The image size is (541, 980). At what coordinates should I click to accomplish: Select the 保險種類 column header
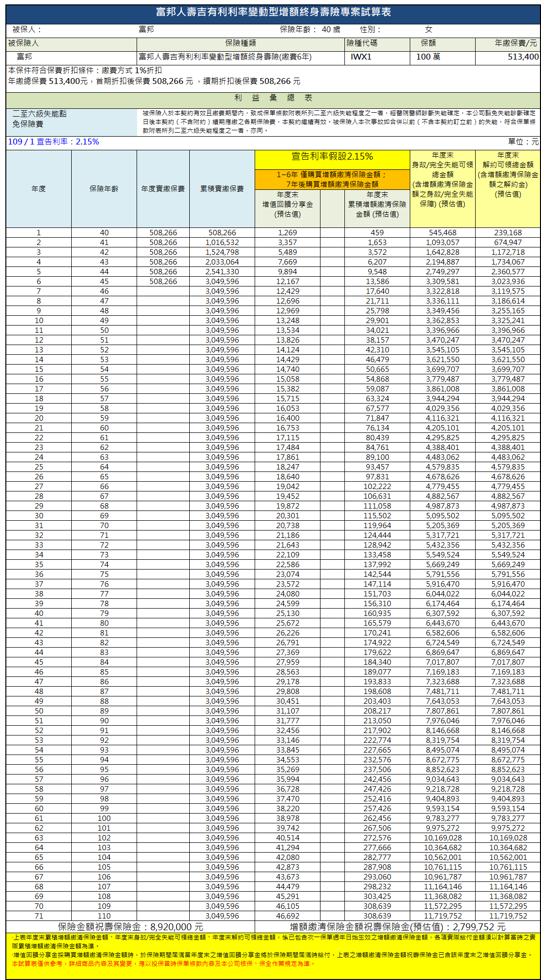(x=240, y=43)
